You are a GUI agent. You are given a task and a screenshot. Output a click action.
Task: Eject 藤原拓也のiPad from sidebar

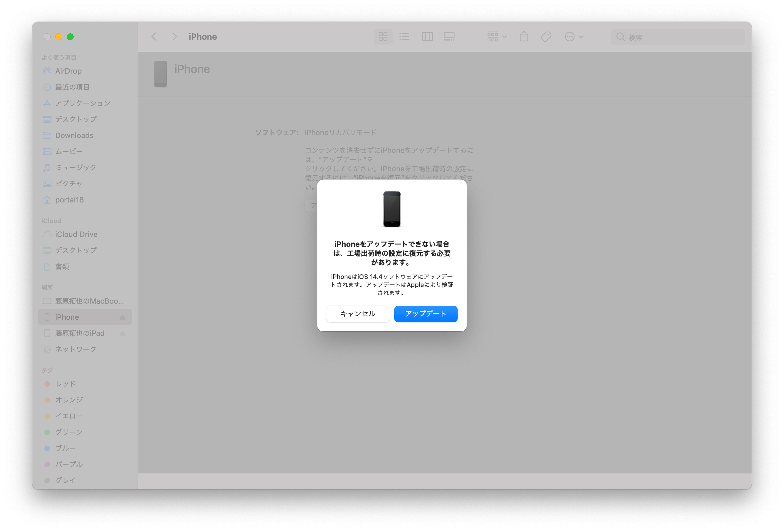point(122,333)
